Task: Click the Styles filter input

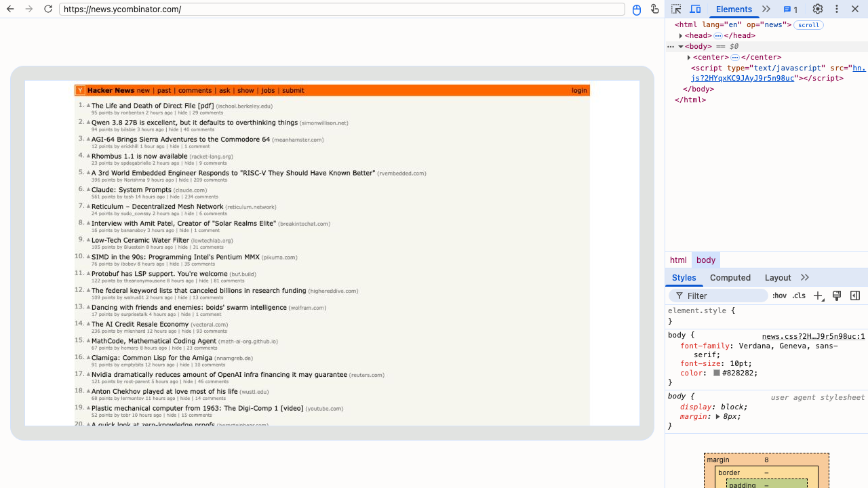Action: (718, 296)
